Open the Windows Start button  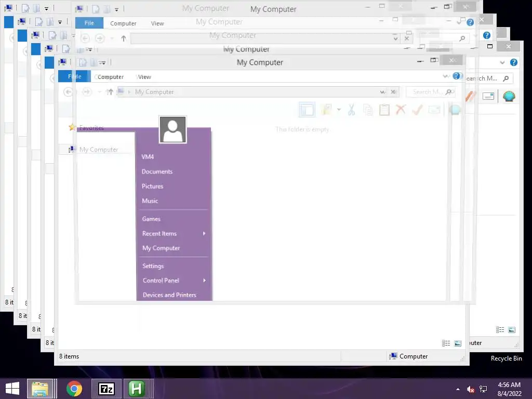tap(12, 389)
